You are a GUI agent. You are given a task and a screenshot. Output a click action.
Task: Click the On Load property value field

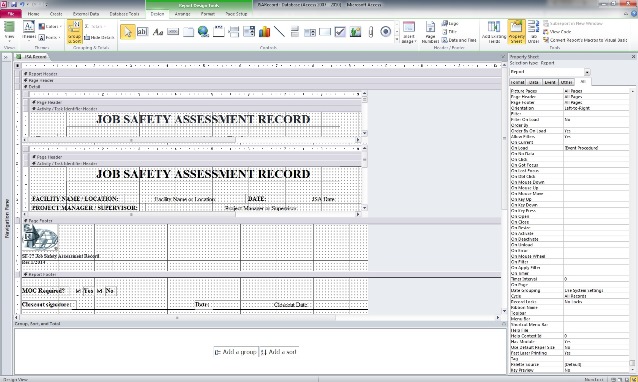(596, 148)
